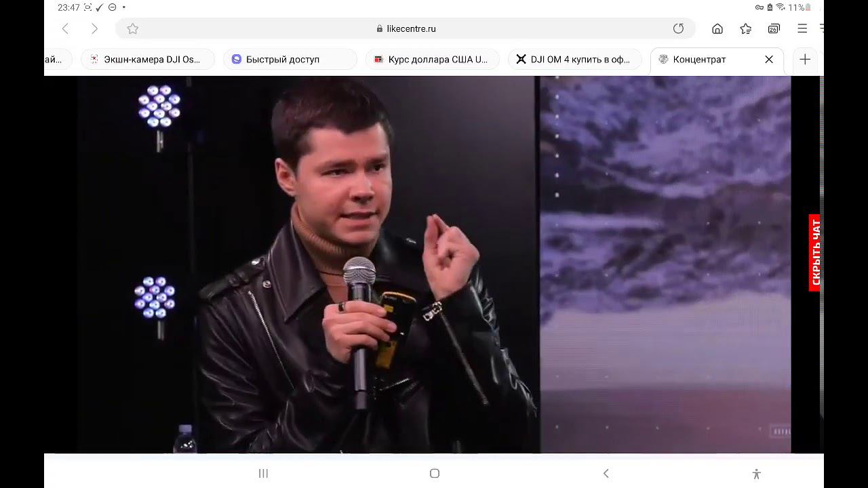This screenshot has height=488, width=868.
Task: Reload the page with the refresh icon
Action: tap(678, 28)
